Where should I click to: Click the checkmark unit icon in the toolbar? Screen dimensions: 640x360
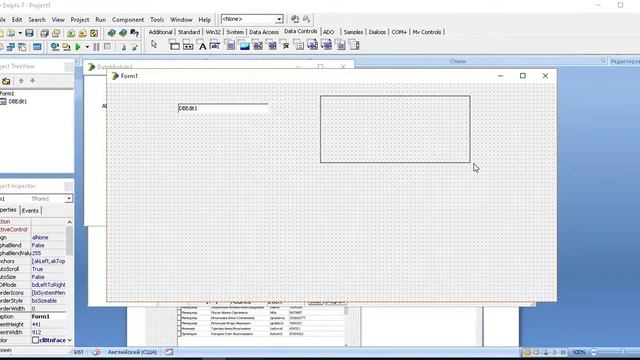94,33
